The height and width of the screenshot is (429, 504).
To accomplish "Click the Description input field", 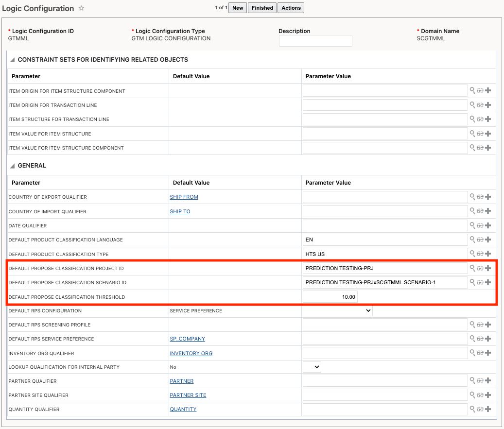I will 315,41.
